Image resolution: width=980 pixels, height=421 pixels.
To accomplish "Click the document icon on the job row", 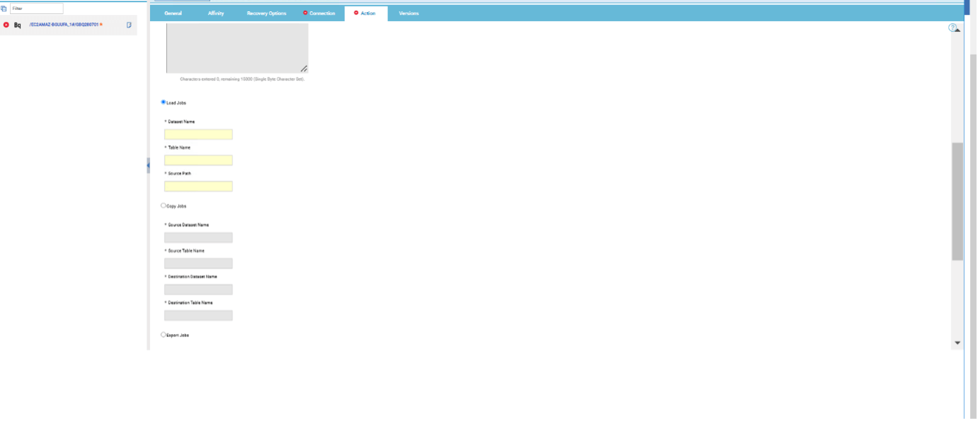I will coord(129,25).
